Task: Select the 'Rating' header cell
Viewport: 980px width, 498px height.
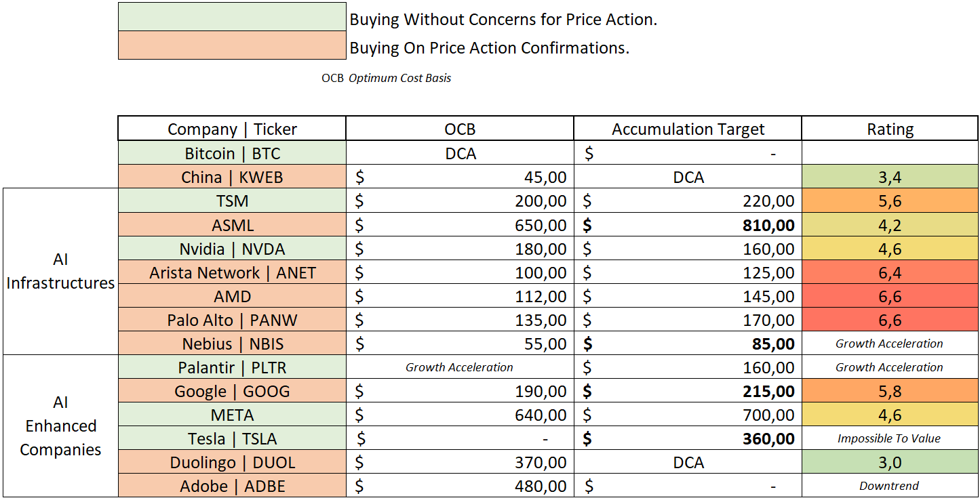Action: 890,129
